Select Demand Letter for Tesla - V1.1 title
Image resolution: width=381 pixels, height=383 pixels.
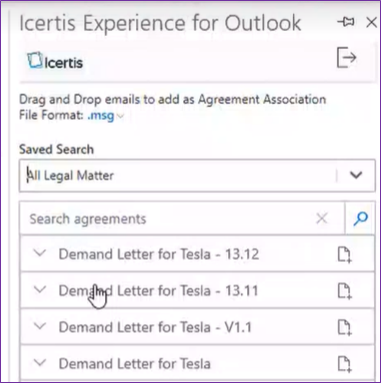[x=155, y=327]
